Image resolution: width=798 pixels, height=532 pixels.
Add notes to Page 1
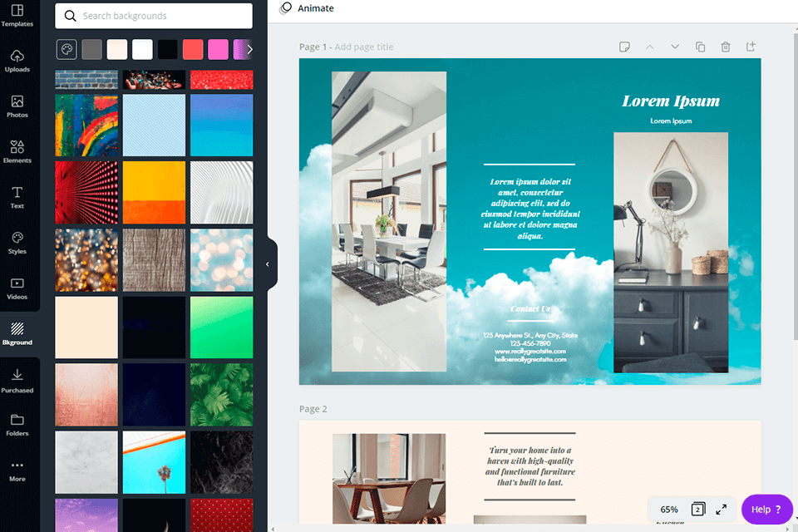624,47
